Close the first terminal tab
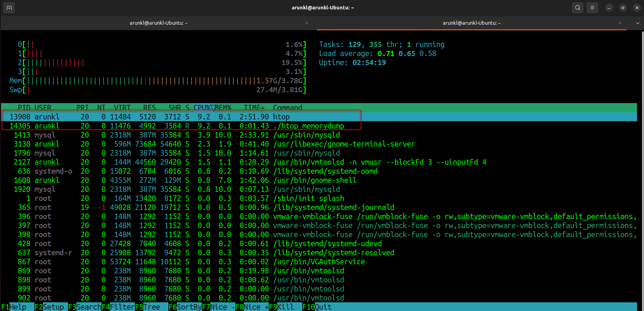The width and height of the screenshot is (644, 311). [307, 23]
